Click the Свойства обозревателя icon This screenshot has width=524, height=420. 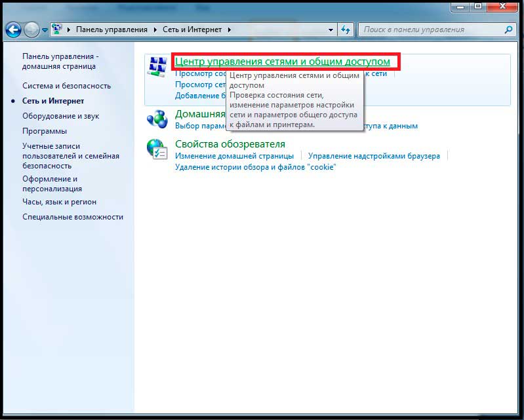(x=157, y=149)
